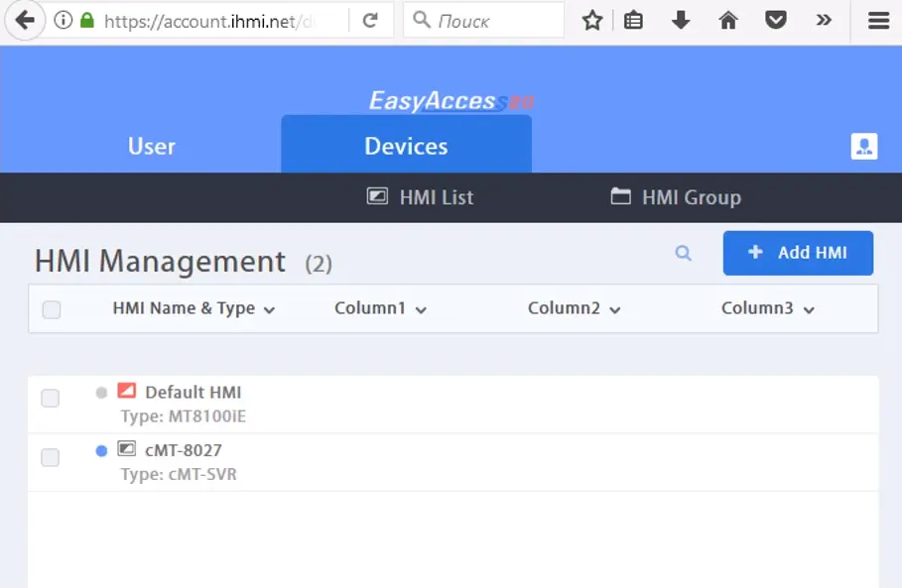The height and width of the screenshot is (588, 902).
Task: Click the Type: cMT-SVR text
Action: click(x=179, y=474)
